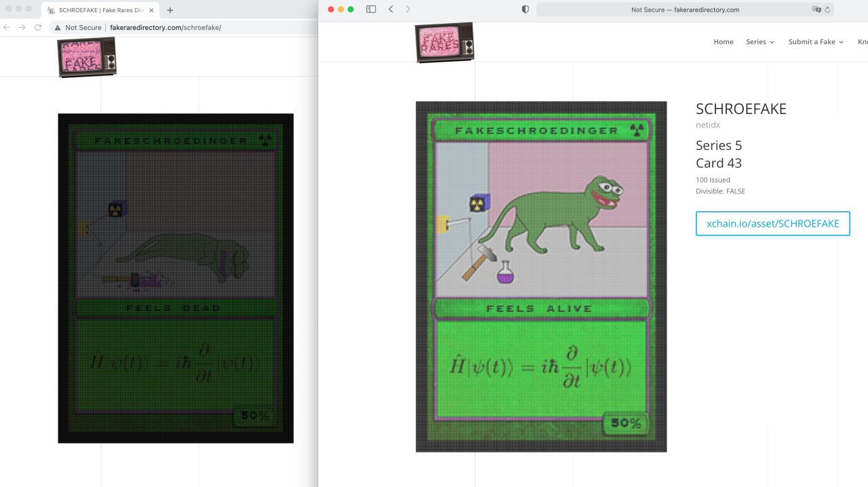Open the xchain.io/asset/SCHROEFAKE link

coord(772,224)
